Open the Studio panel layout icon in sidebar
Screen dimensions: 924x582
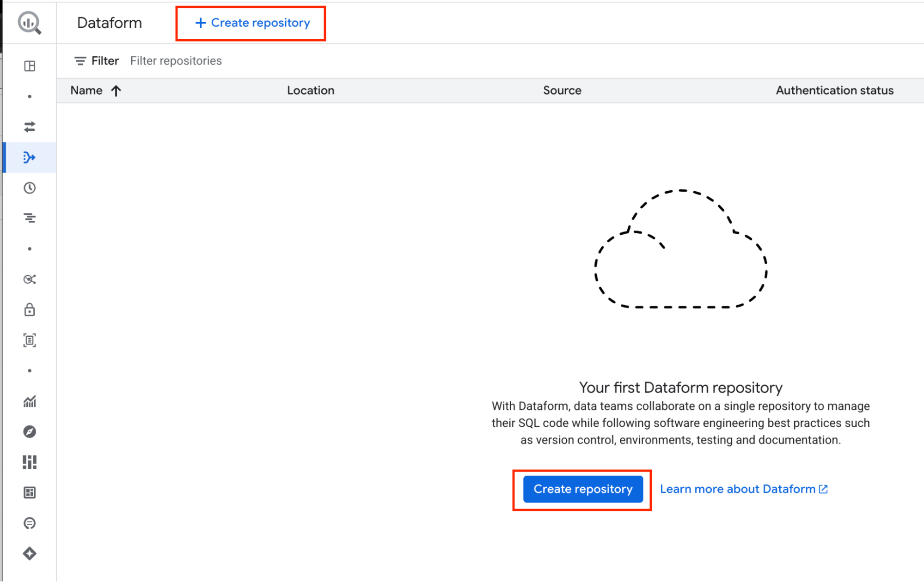click(x=30, y=66)
